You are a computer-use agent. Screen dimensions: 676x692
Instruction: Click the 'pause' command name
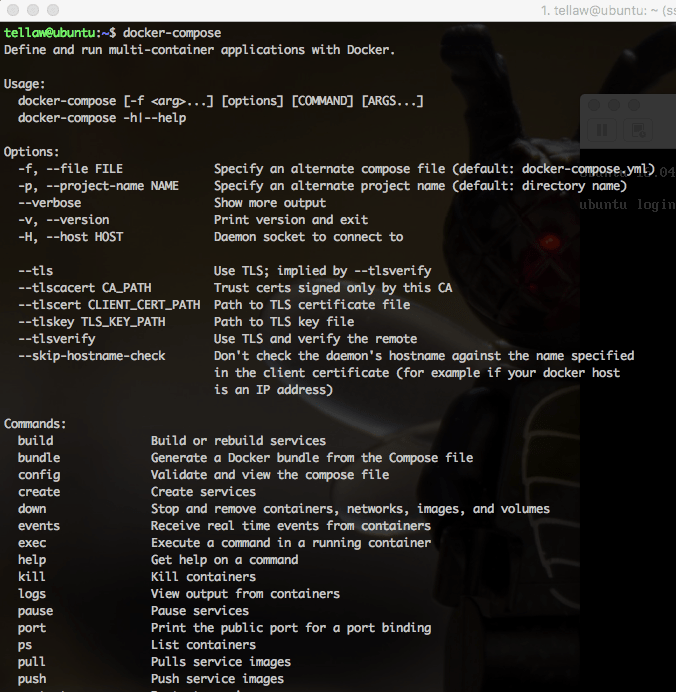35,611
